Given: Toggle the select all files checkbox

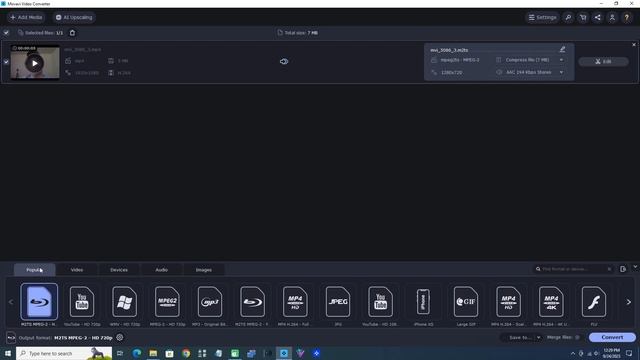Looking at the screenshot, I should [x=6, y=33].
